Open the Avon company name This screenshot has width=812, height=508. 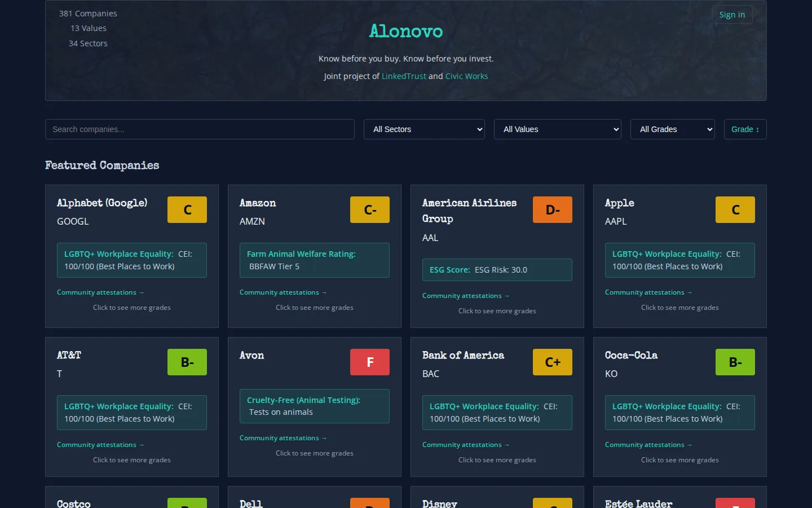[251, 356]
